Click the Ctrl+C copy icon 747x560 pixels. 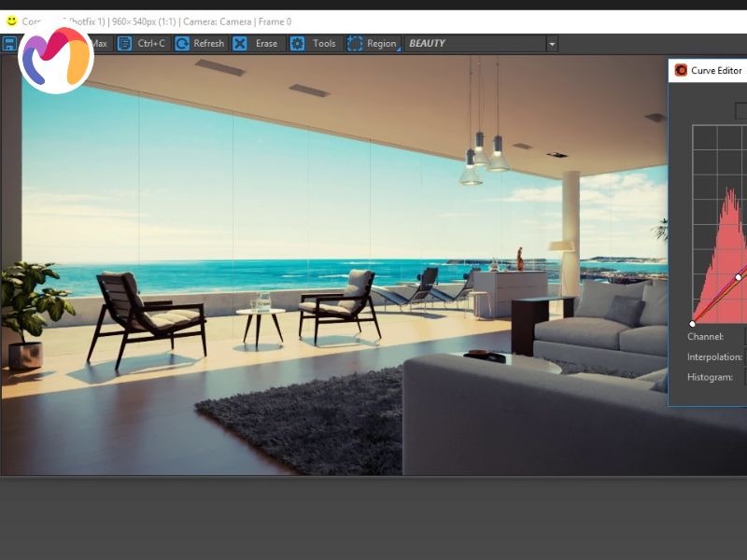coord(124,44)
